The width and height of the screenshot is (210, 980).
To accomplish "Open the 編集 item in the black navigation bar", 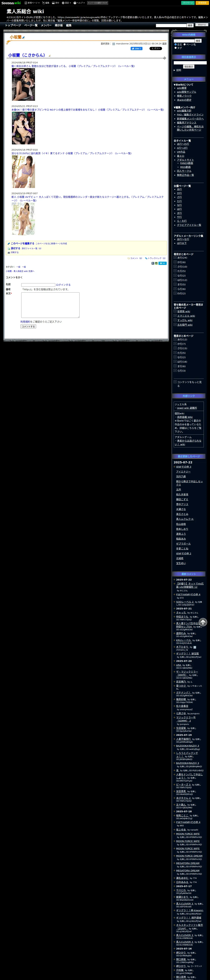I will [x=69, y=25].
